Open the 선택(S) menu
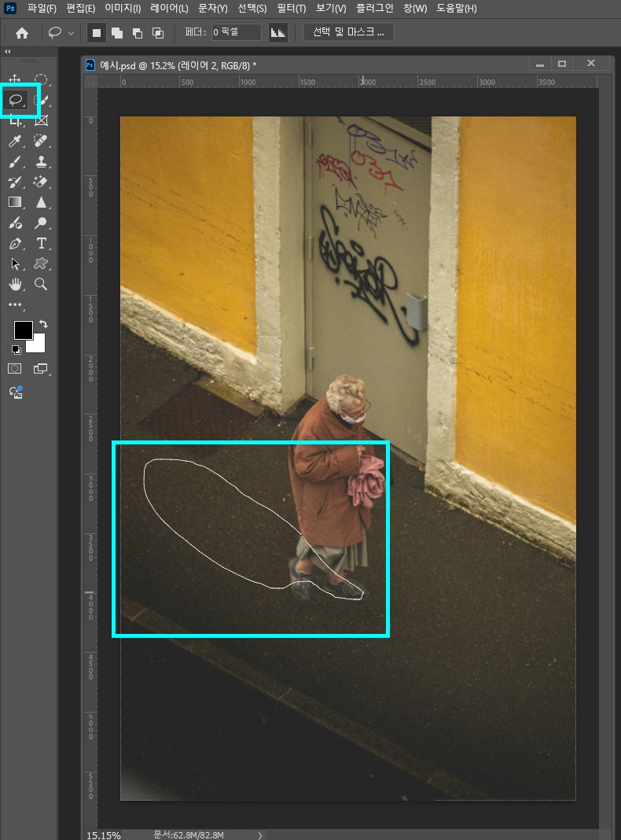The height and width of the screenshot is (840, 621). click(x=252, y=8)
